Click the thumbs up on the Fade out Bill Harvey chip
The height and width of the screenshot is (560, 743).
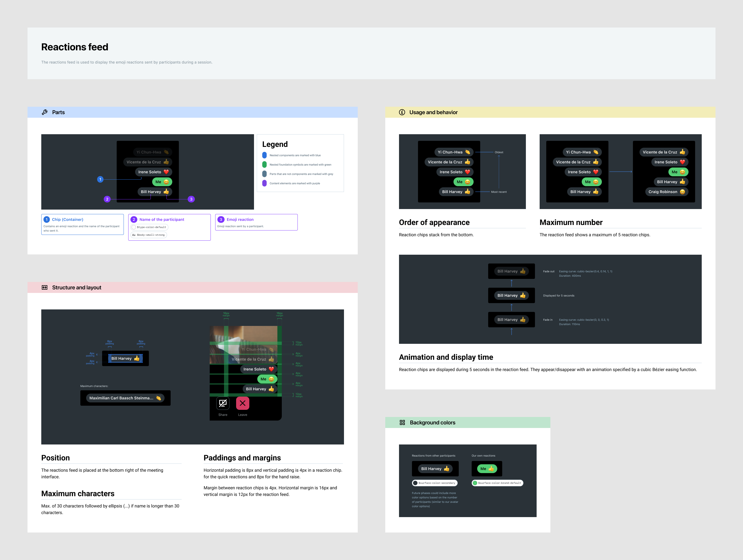click(523, 271)
